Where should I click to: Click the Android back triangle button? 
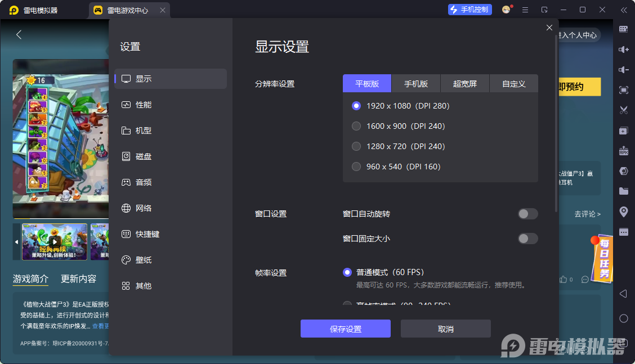pyautogui.click(x=624, y=294)
